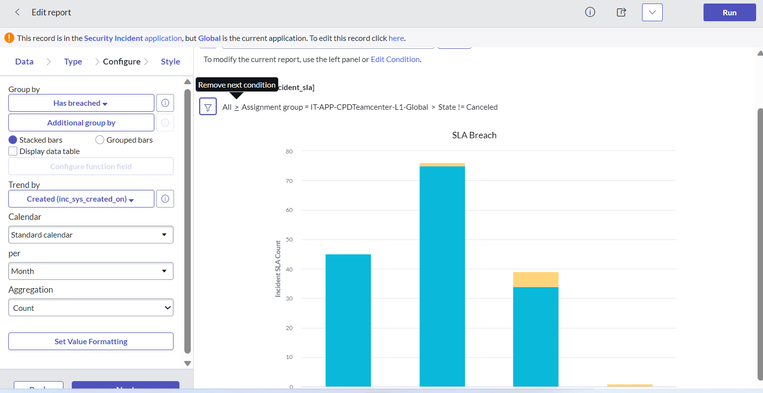The width and height of the screenshot is (763, 393).
Task: Go back using the Edit report arrow
Action: (x=17, y=12)
